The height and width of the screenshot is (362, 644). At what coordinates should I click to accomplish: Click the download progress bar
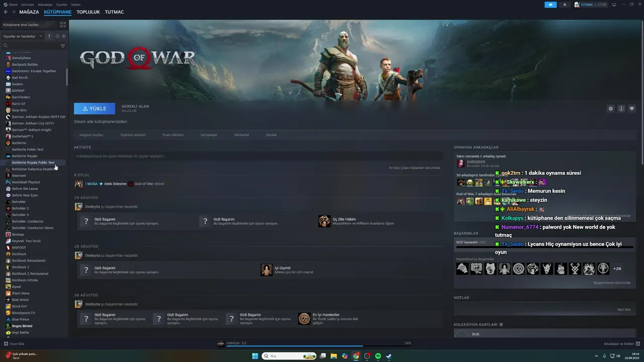tap(318, 346)
